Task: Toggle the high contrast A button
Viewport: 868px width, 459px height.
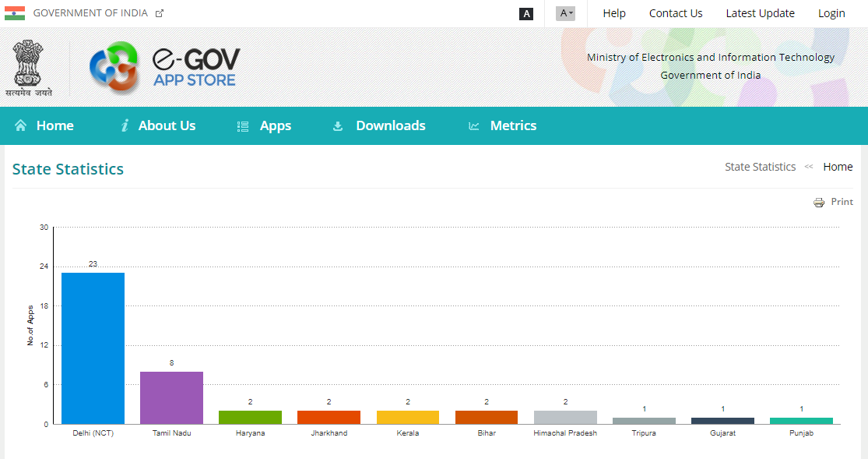Action: [x=525, y=13]
